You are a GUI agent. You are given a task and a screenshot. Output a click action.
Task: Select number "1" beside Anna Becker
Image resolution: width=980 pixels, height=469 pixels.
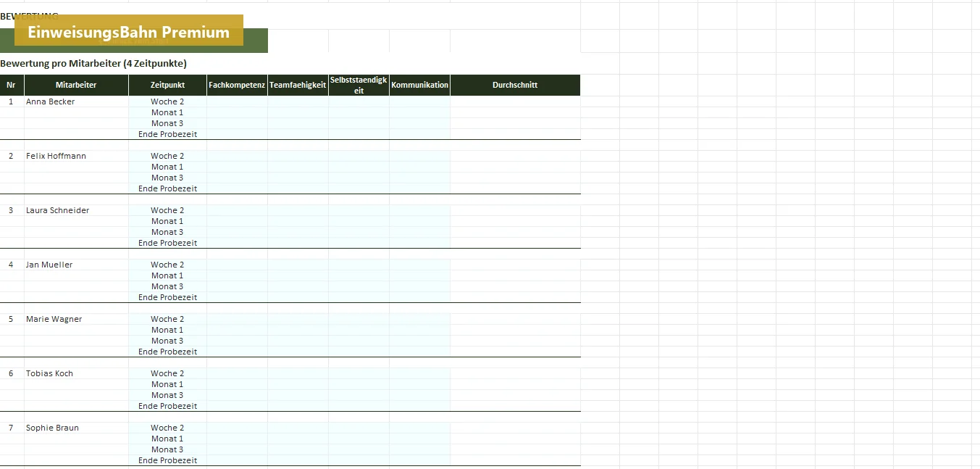(11, 101)
